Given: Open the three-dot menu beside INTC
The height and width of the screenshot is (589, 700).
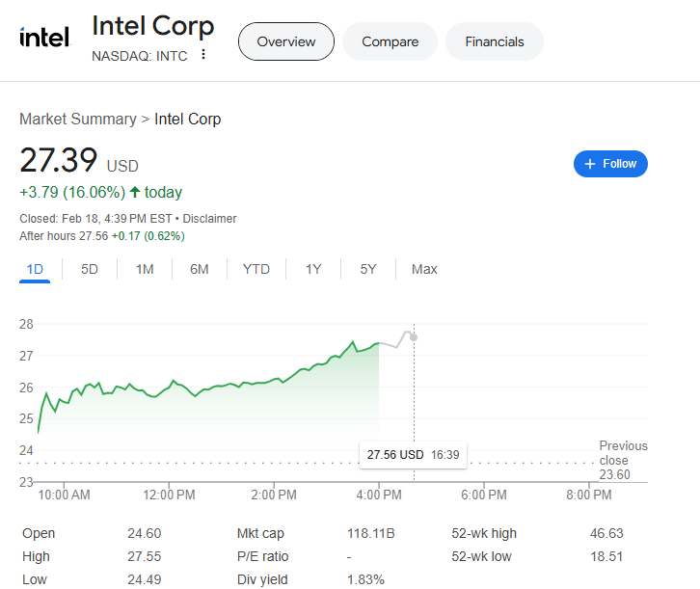Looking at the screenshot, I should point(202,55).
